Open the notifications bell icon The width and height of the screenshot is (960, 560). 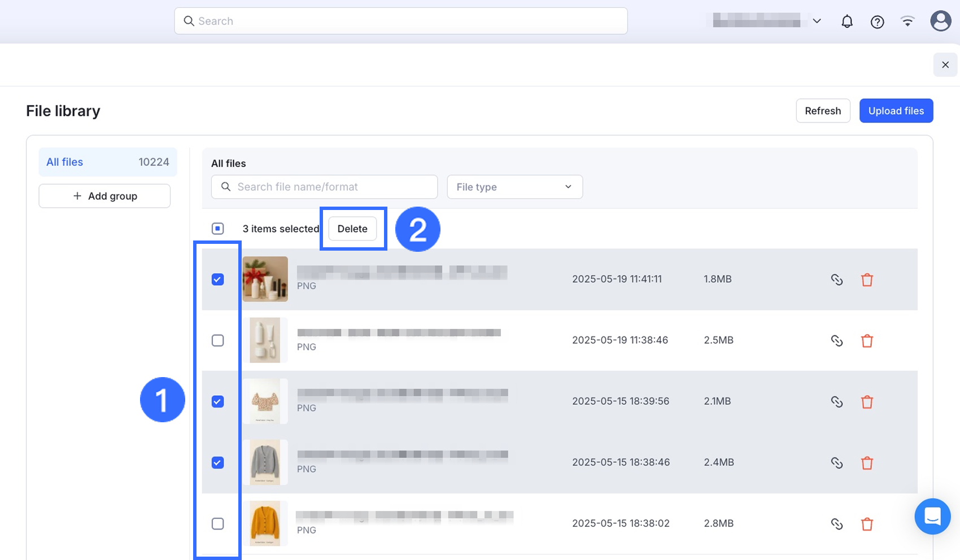(846, 21)
